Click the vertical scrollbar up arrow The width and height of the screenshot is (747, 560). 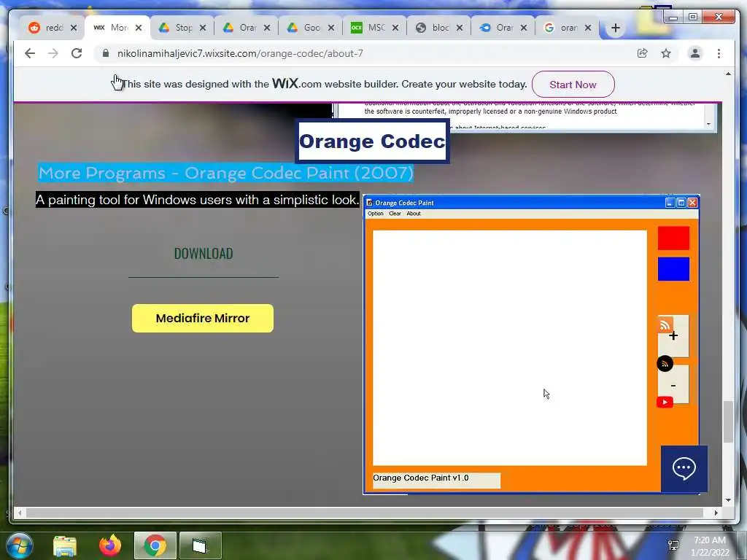(x=728, y=74)
